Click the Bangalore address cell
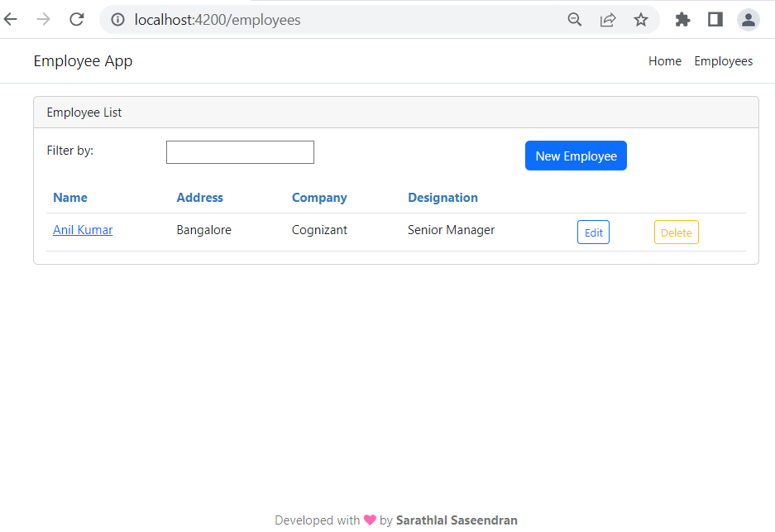The image size is (775, 532). coord(203,230)
